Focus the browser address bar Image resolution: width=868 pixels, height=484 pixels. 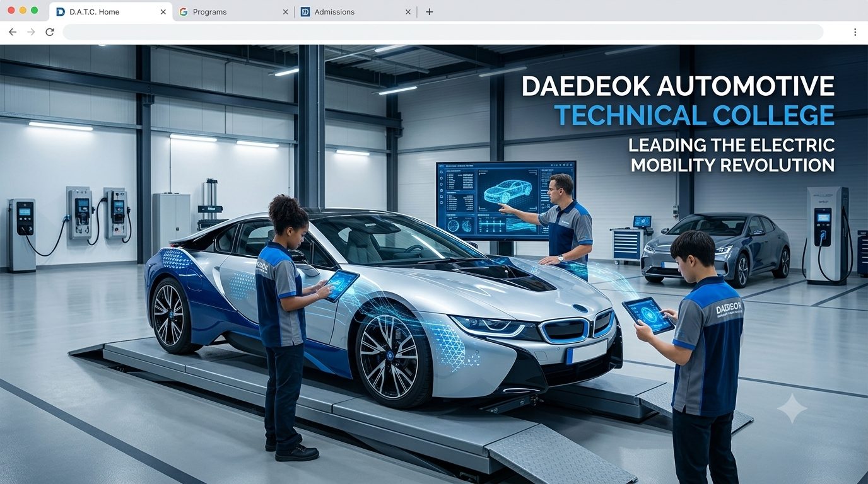tap(443, 32)
